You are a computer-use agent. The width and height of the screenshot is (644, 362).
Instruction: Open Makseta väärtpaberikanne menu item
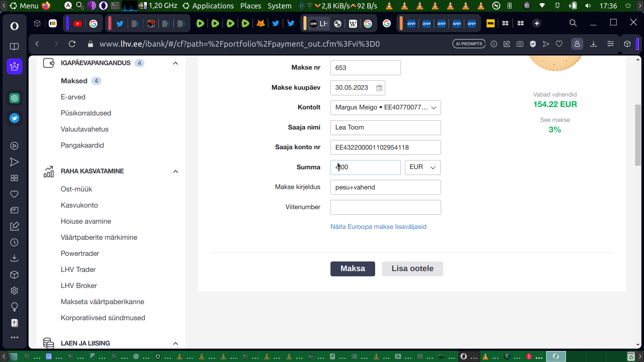(102, 302)
